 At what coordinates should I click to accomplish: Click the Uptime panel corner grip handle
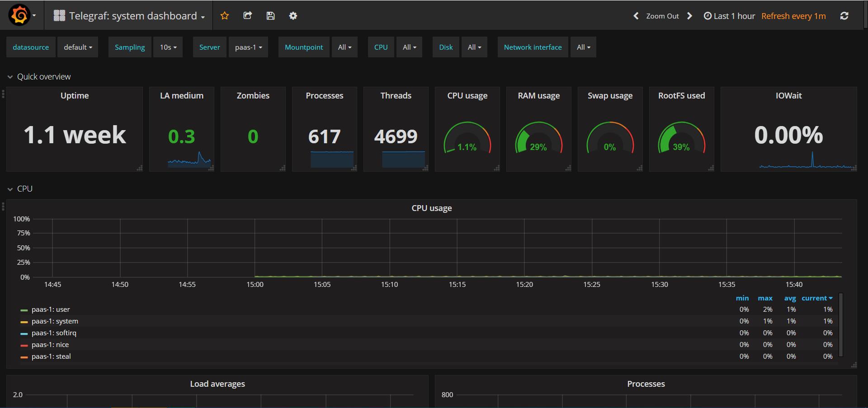140,168
